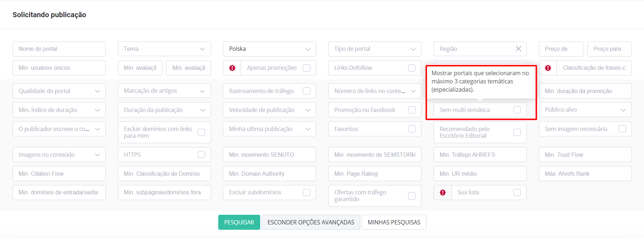The image size is (644, 238).
Task: Click the premium badge icon beside Apenas promoções
Action: coord(232,68)
